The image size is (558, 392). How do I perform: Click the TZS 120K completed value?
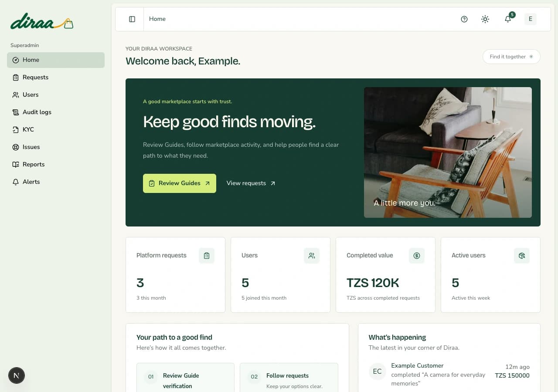373,283
